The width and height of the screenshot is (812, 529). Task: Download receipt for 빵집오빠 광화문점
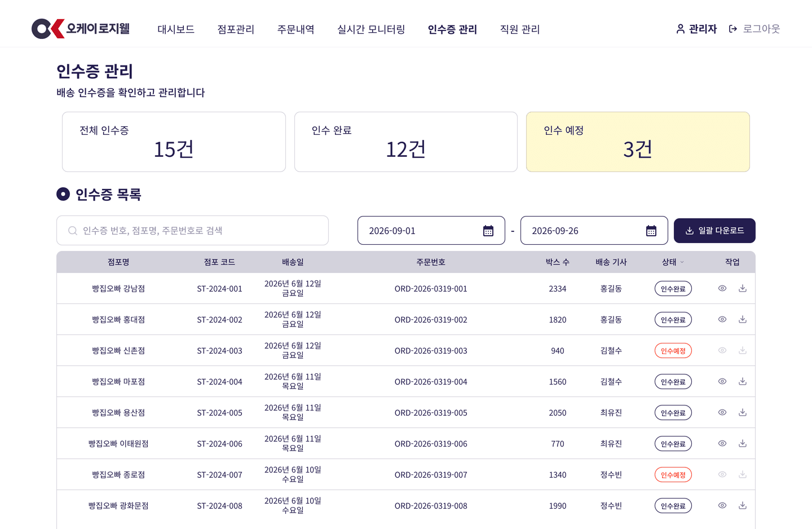743,505
